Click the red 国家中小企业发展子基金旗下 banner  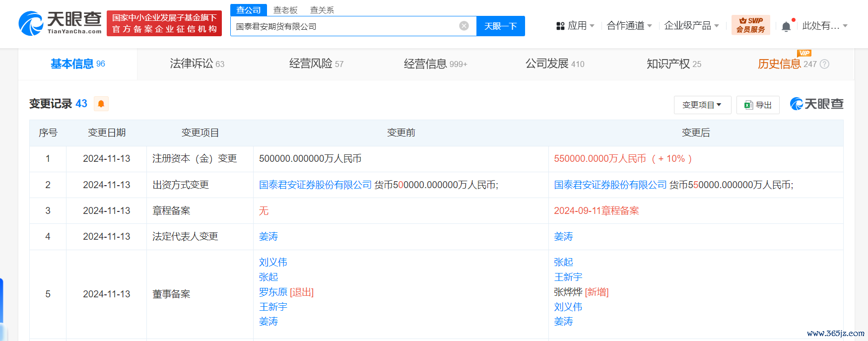(164, 23)
